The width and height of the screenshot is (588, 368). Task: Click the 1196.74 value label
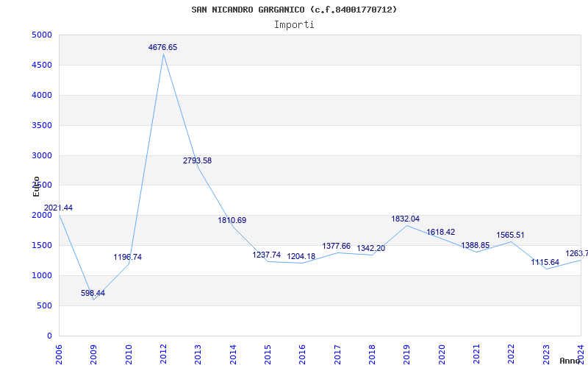click(128, 257)
